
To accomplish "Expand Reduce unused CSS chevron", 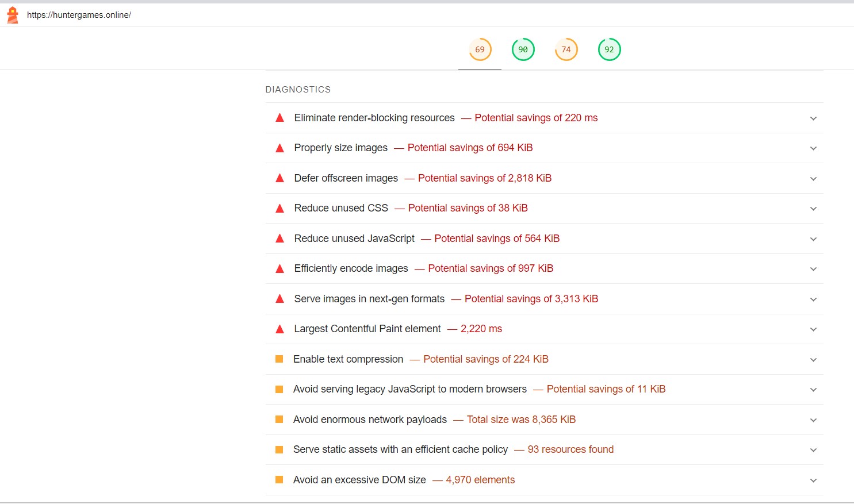I will tap(813, 209).
